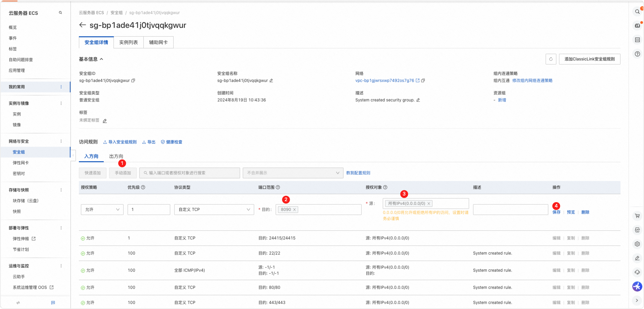Click the 手动添加 button

(123, 173)
